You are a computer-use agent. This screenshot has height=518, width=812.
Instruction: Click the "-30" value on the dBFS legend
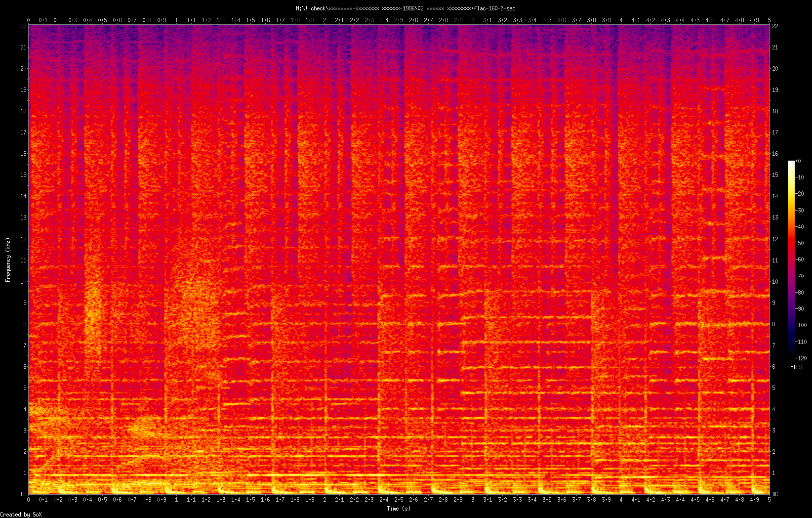tap(800, 211)
